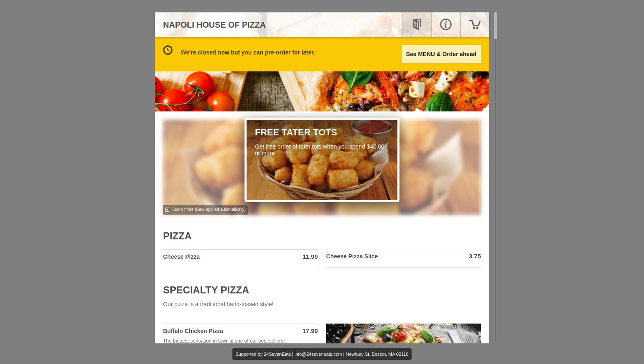Click the 11.99 Cheese Pizza price

(310, 257)
